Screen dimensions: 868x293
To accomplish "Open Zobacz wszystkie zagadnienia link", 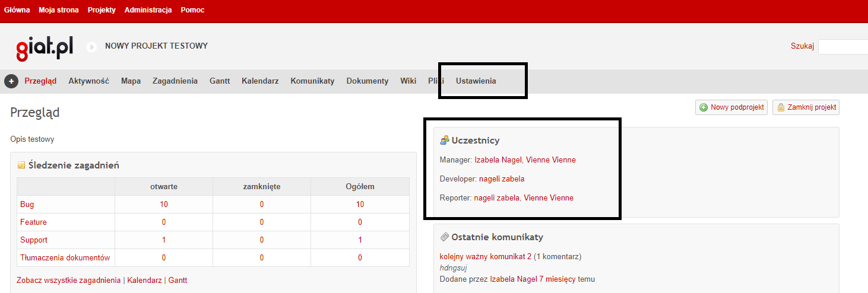I will (69, 280).
